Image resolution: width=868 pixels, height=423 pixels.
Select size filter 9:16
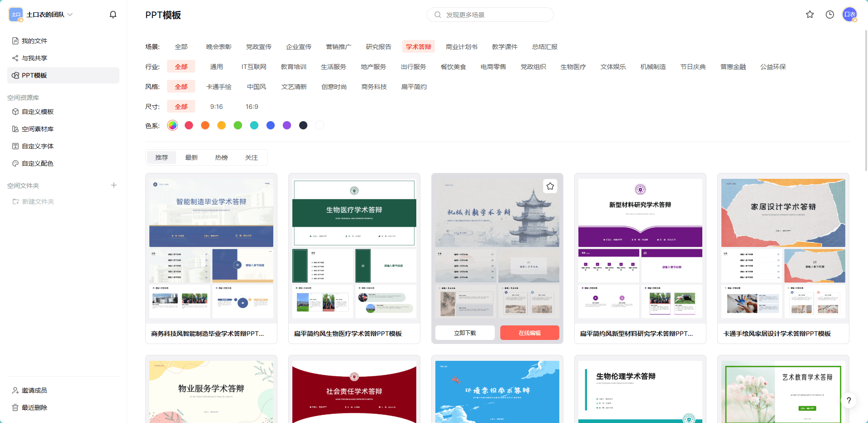click(217, 107)
